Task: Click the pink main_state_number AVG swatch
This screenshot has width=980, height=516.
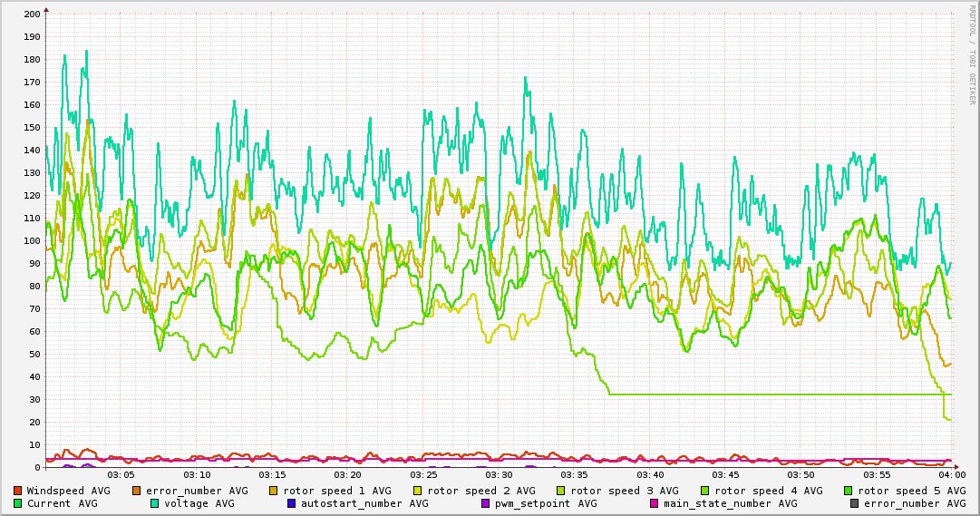Action: pyautogui.click(x=655, y=503)
